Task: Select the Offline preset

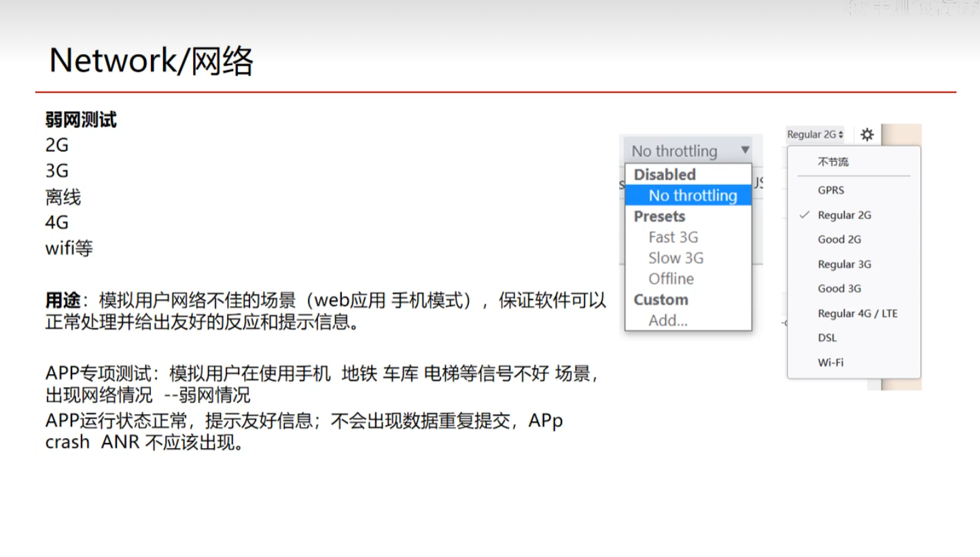Action: [671, 279]
